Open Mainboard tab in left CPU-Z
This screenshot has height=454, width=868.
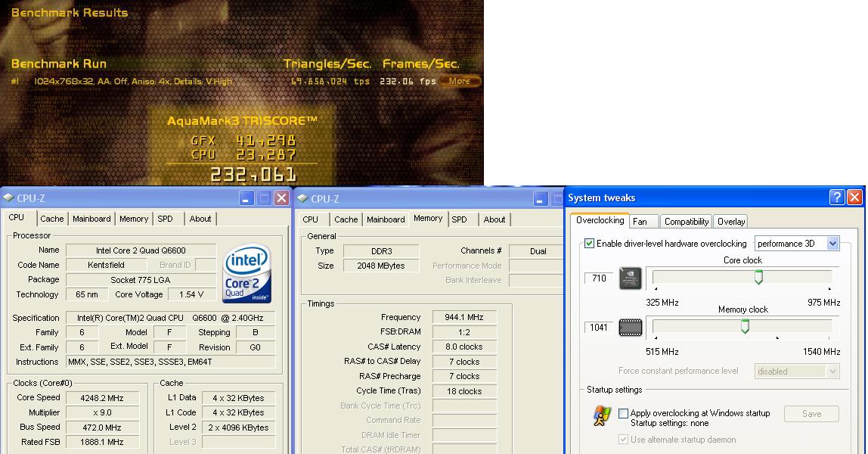tap(91, 219)
